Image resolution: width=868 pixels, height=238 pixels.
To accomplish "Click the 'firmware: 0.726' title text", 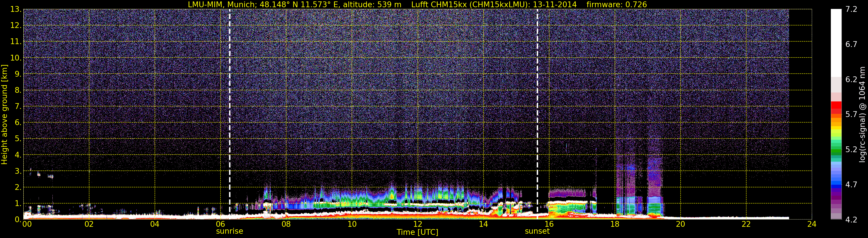I will pos(617,5).
